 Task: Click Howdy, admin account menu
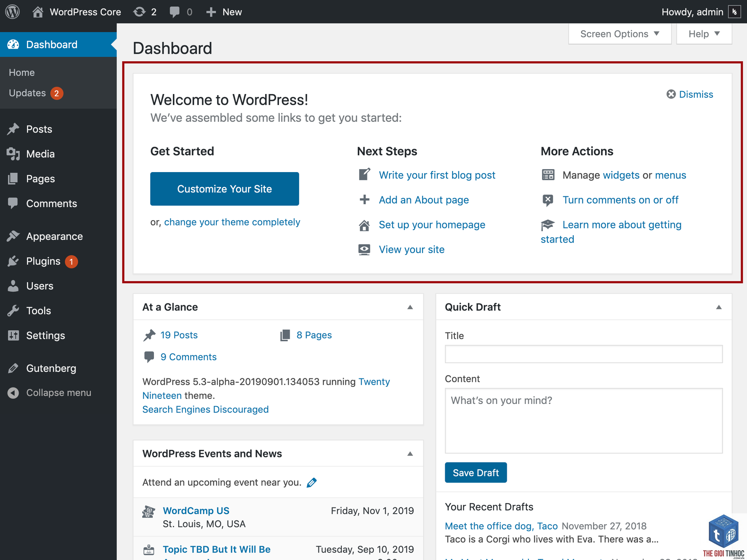(701, 12)
